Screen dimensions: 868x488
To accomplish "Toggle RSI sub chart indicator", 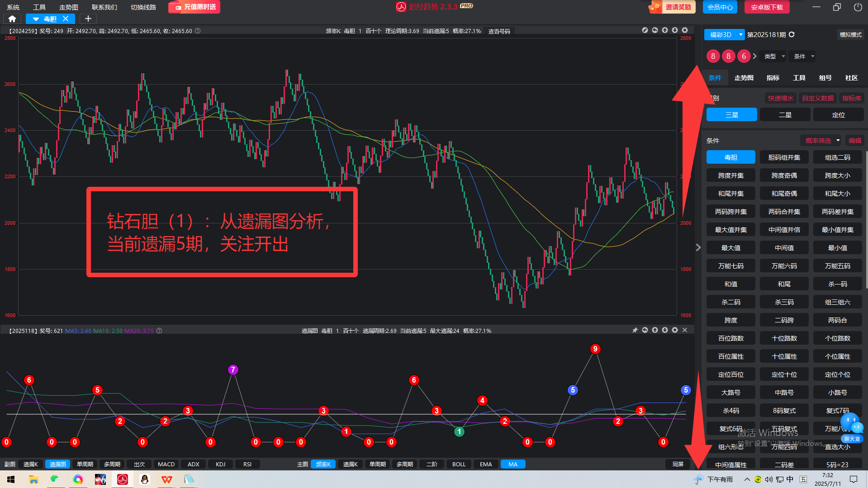I will (247, 464).
